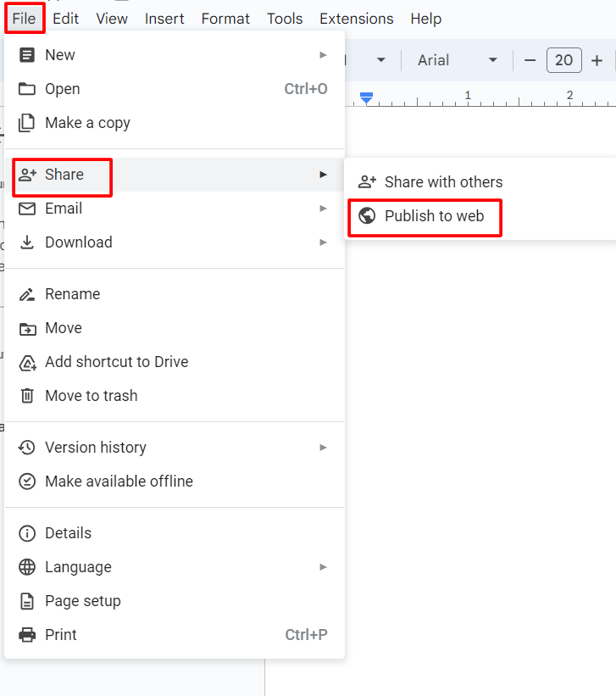The height and width of the screenshot is (696, 616).
Task: Open the Arial font dropdown
Action: [x=458, y=60]
